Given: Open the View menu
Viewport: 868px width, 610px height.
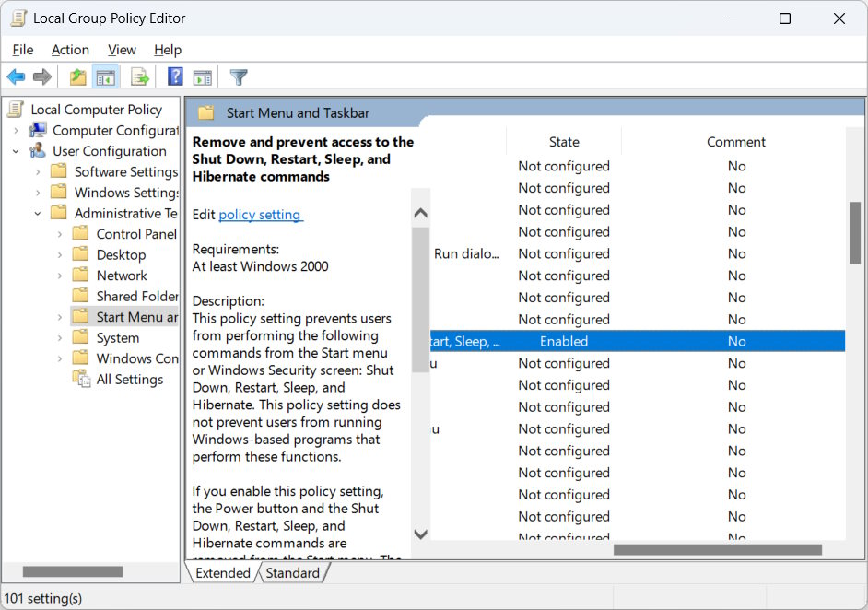Looking at the screenshot, I should pyautogui.click(x=122, y=50).
